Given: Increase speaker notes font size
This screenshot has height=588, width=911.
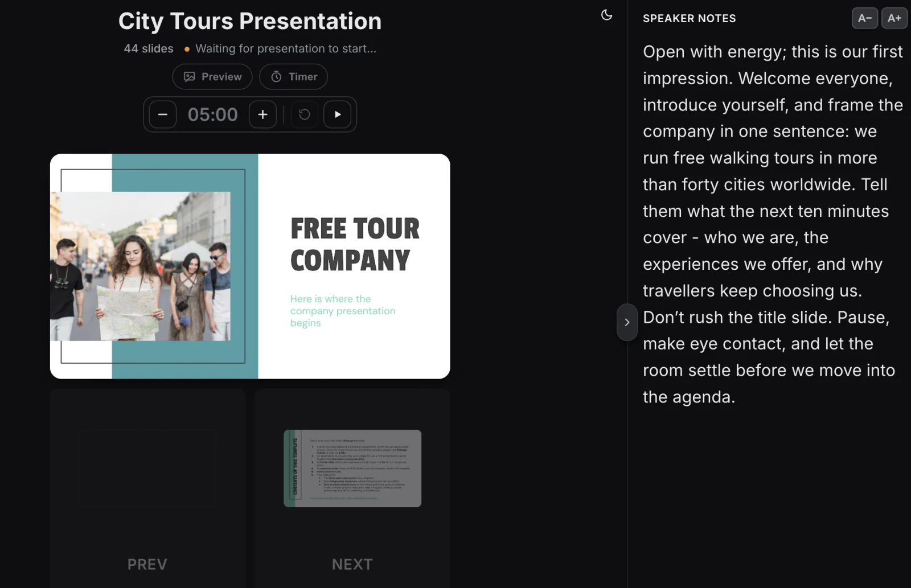Looking at the screenshot, I should tap(894, 18).
